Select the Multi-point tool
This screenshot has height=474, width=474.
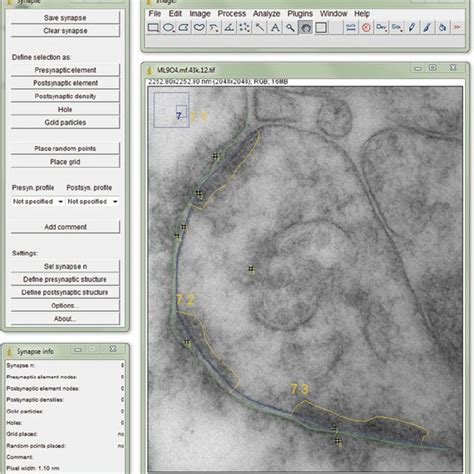244,28
